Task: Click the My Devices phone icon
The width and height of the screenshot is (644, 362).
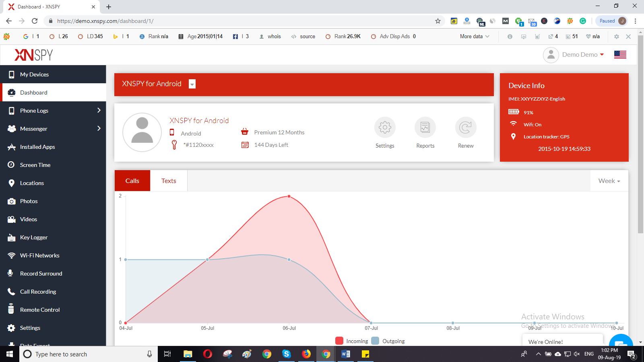Action: click(11, 74)
